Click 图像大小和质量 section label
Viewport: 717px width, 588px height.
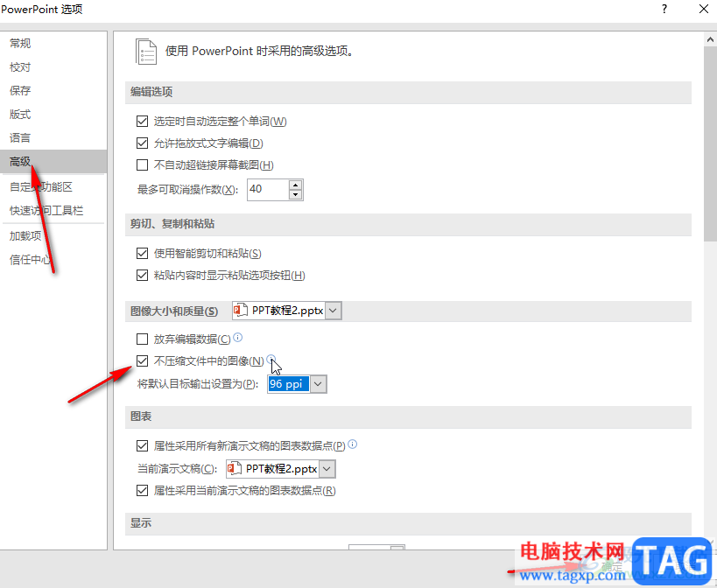click(x=173, y=311)
